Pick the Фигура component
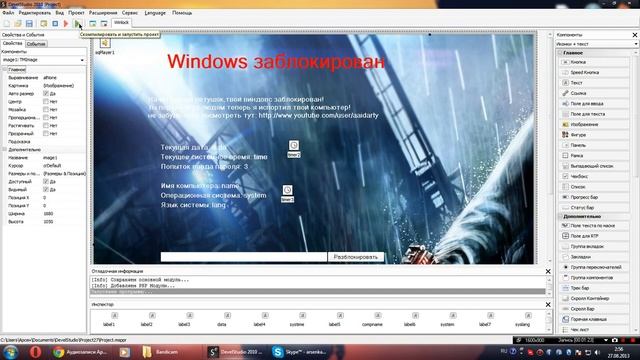The width and height of the screenshot is (640, 360). [594, 135]
